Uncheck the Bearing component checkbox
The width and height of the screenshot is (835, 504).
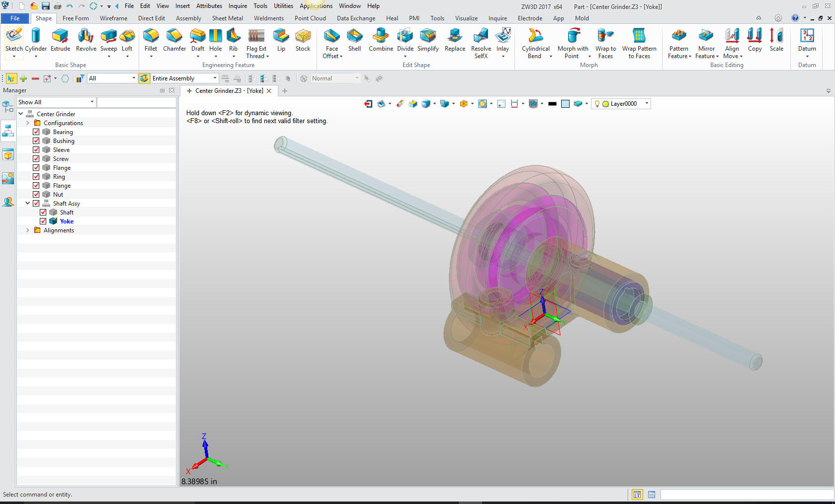(36, 132)
